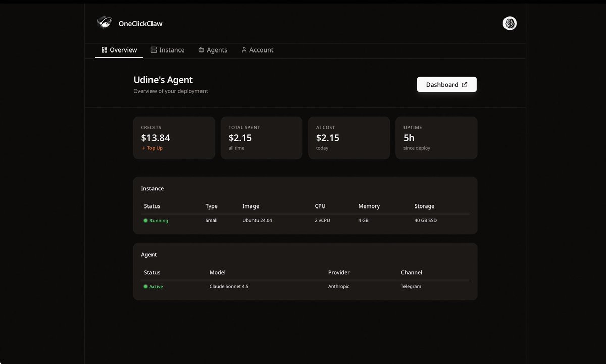The image size is (606, 364).
Task: Click the Total Spent $2.15 value
Action: (x=240, y=138)
